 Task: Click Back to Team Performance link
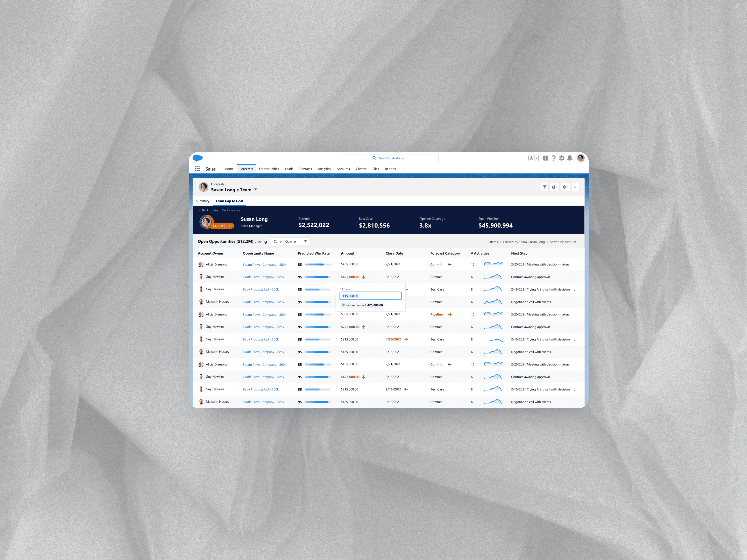coord(220,210)
